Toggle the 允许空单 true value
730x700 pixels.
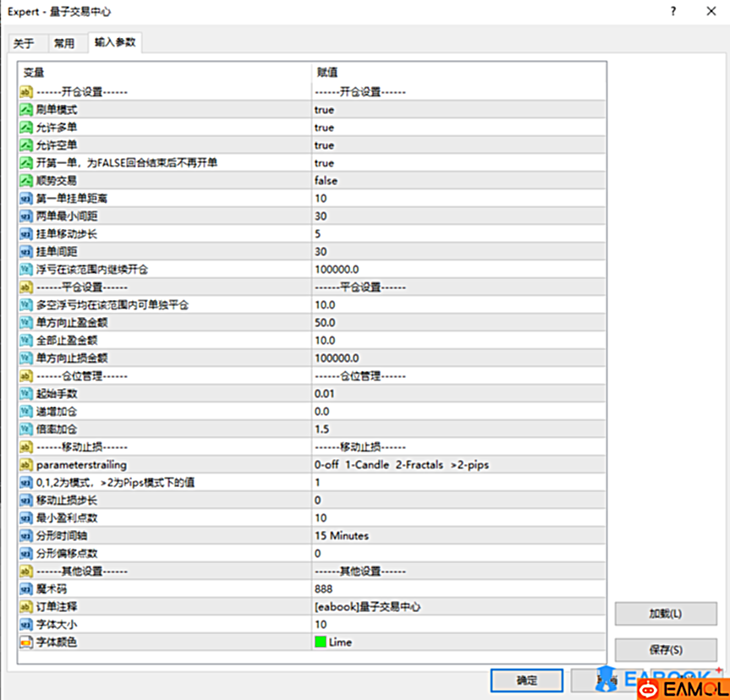(324, 145)
